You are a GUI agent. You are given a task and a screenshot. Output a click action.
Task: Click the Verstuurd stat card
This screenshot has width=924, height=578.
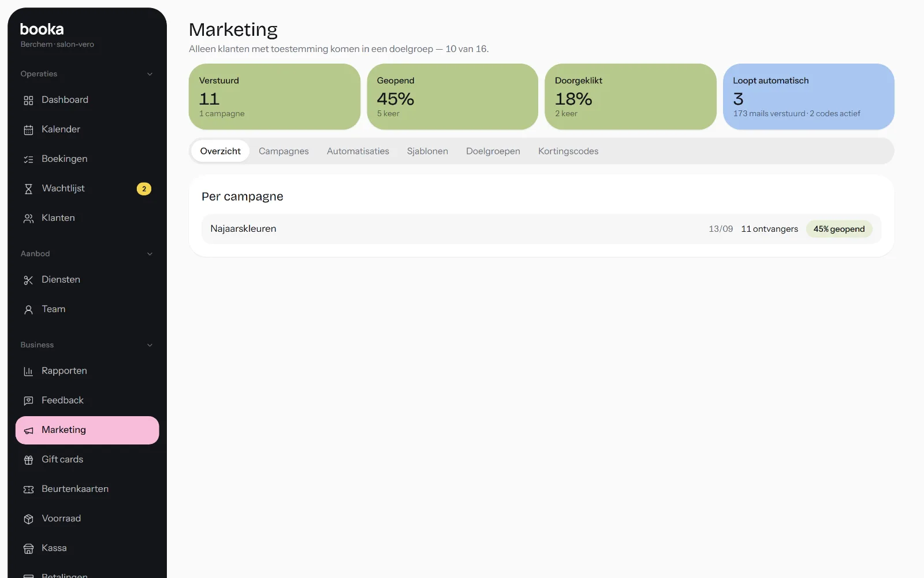[x=274, y=97]
